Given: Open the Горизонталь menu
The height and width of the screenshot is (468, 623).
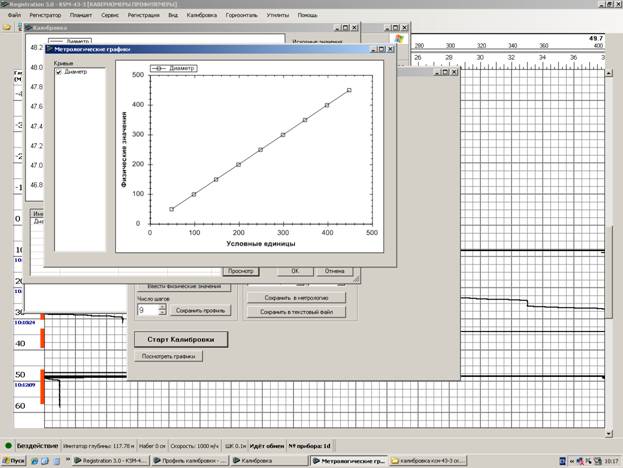Looking at the screenshot, I should click(x=242, y=15).
